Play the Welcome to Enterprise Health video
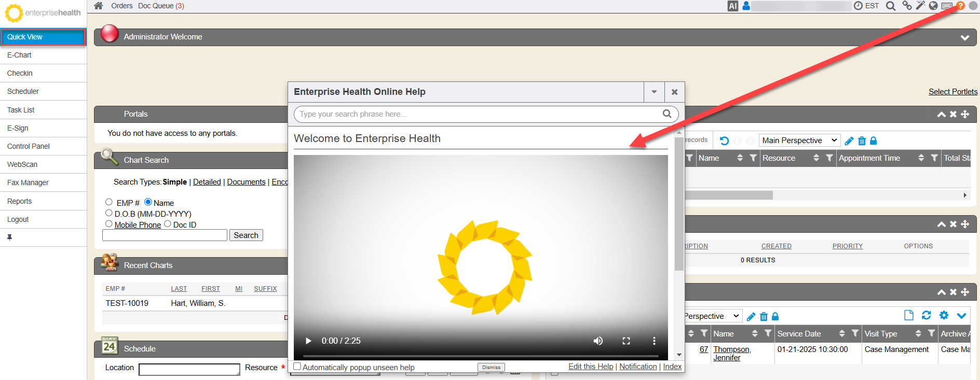 click(308, 341)
